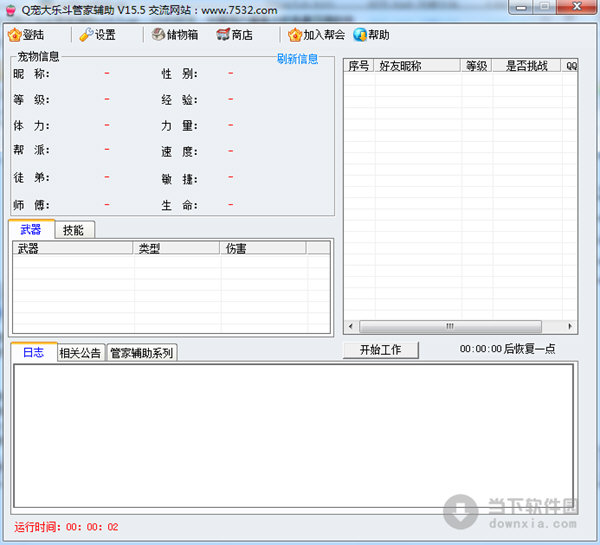Open the 管家辅助系列 tab
The image size is (600, 545).
click(142, 352)
